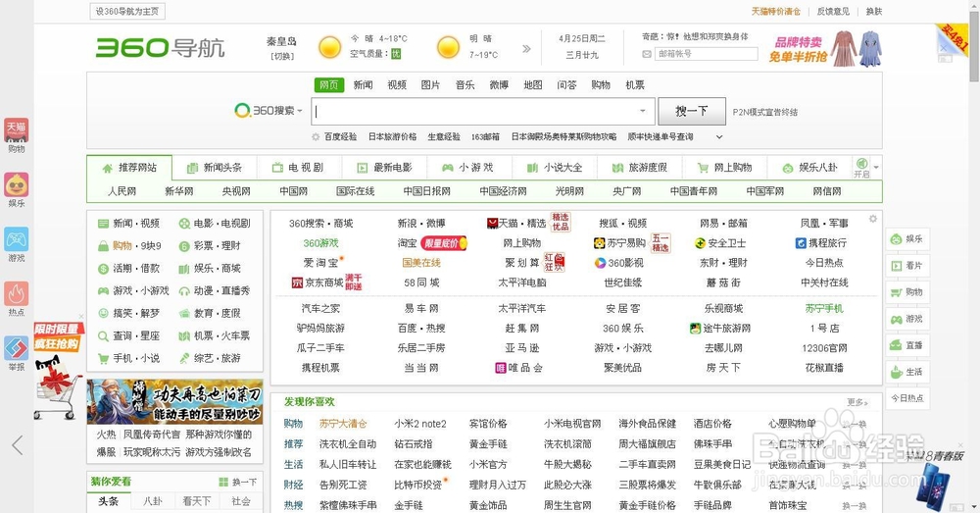Open the 举报 report icon in left sidebar

tap(17, 348)
